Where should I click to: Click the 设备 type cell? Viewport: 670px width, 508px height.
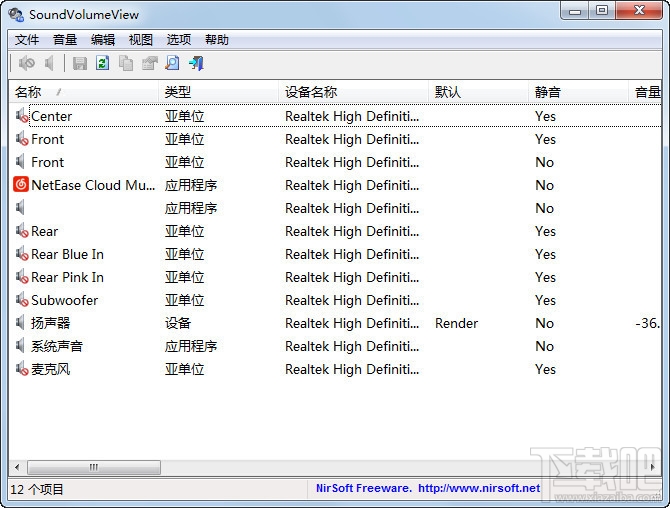click(178, 323)
